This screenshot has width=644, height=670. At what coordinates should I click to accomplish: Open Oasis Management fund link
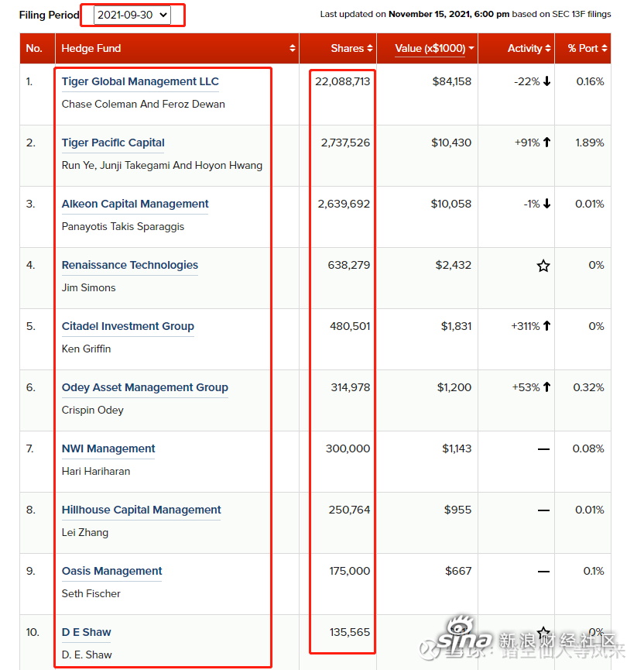(112, 571)
